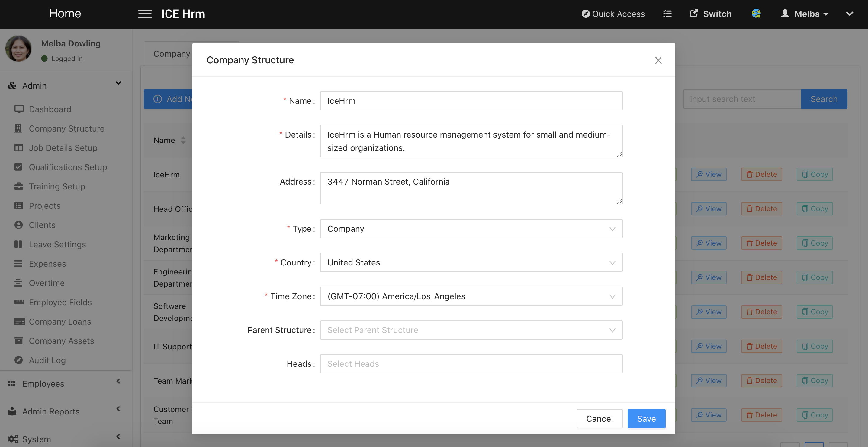
Task: Expand the Employees sidebar section
Action: 118,382
